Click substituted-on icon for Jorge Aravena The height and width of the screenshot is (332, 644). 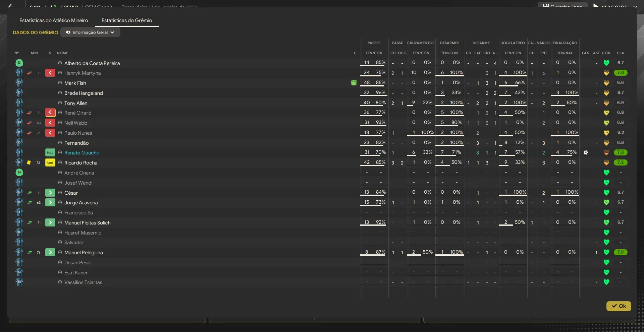click(x=50, y=202)
